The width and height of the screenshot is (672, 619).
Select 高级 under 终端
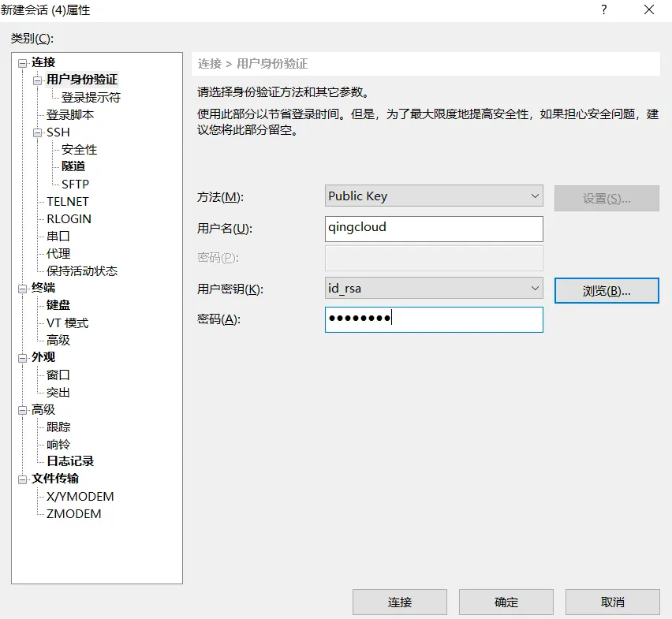pyautogui.click(x=58, y=340)
